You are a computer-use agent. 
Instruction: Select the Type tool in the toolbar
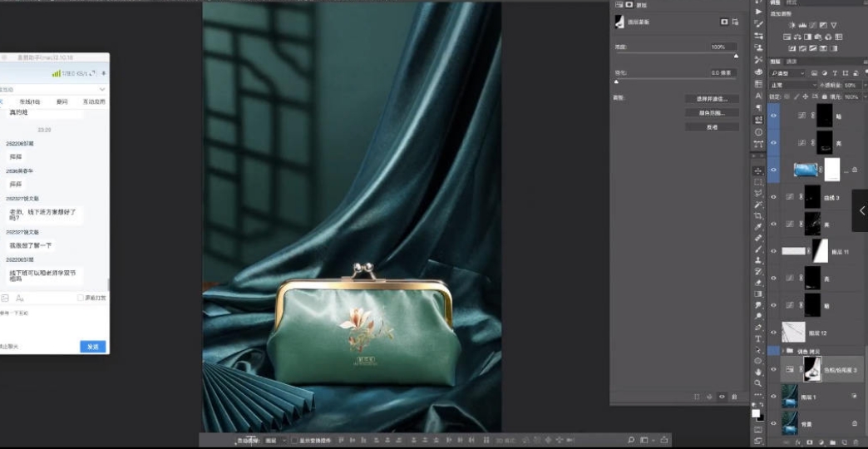[x=758, y=338]
